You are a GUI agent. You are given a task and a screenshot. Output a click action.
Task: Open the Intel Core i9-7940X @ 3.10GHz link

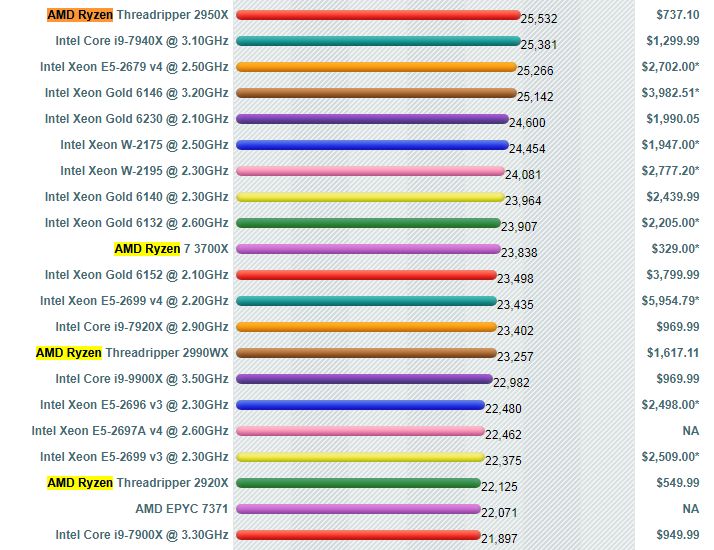pos(142,41)
